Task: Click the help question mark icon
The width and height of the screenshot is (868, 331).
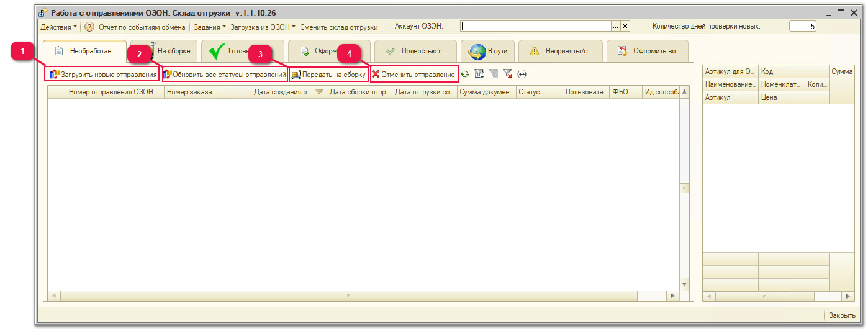Action: (x=89, y=27)
